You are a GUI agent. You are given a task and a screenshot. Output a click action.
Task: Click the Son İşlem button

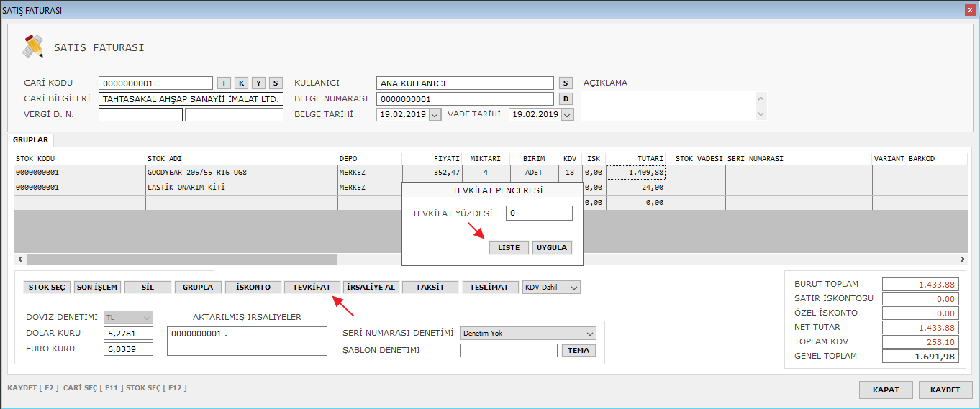pos(97,287)
